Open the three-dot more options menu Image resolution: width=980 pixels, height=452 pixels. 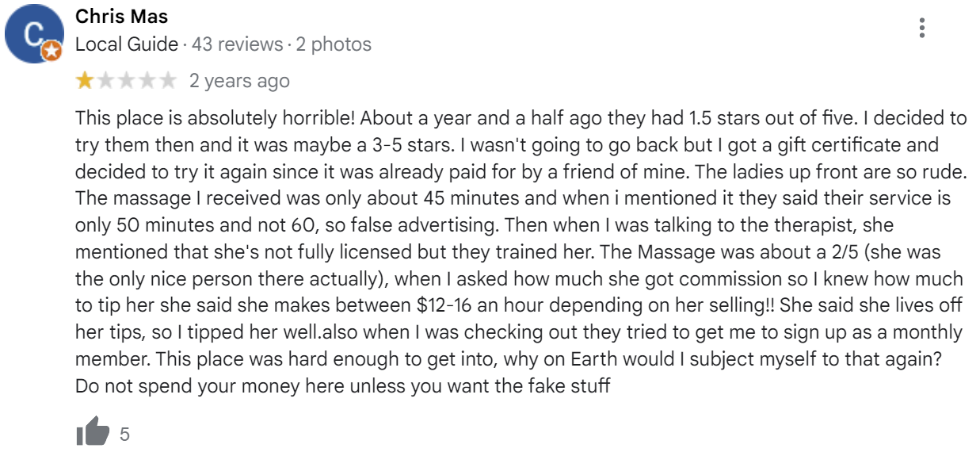(x=921, y=28)
